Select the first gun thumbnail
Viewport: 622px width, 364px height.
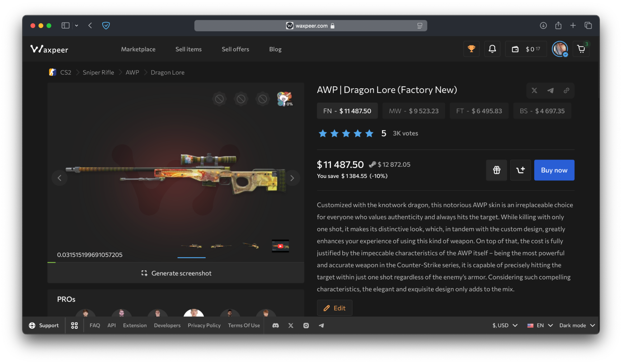191,246
